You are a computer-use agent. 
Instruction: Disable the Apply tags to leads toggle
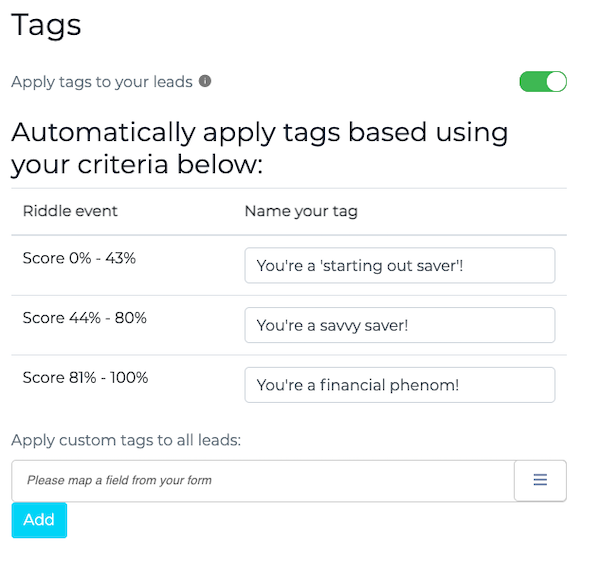pyautogui.click(x=543, y=81)
